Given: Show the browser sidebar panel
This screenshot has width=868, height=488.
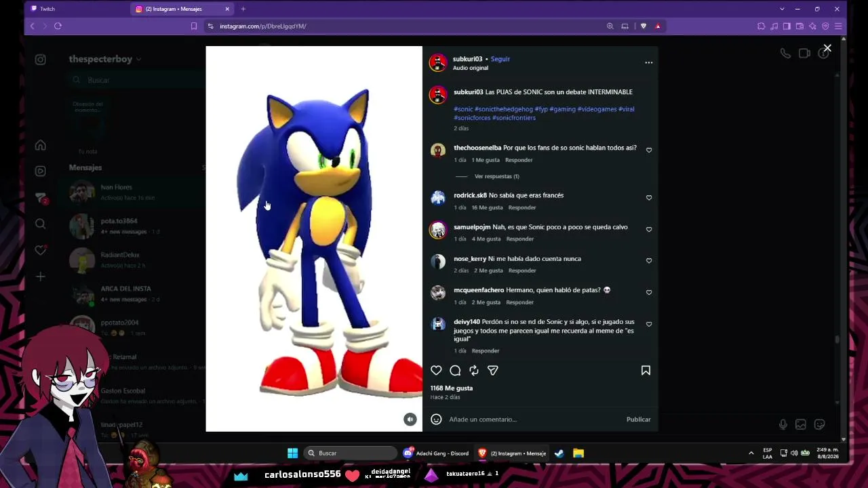Looking at the screenshot, I should coord(787,26).
